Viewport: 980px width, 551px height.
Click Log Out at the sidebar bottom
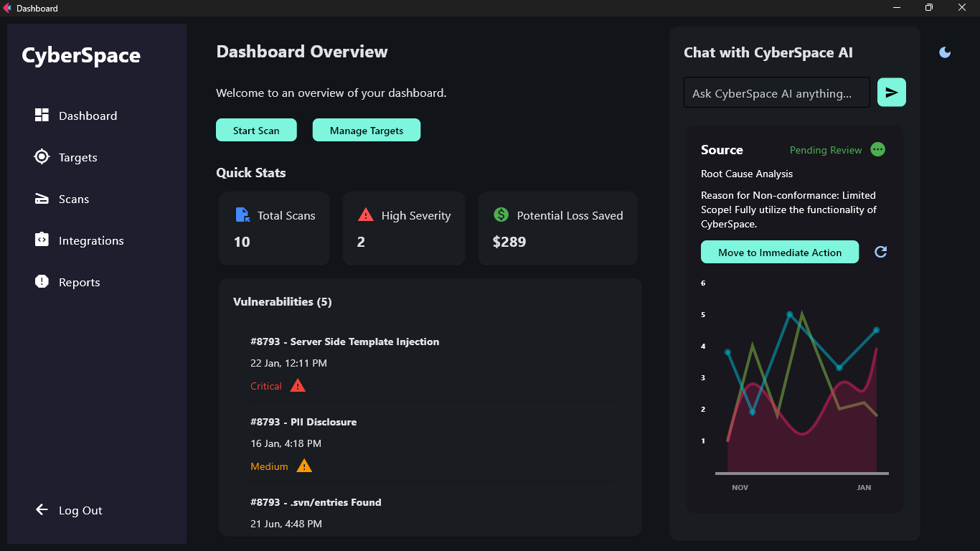(x=69, y=510)
